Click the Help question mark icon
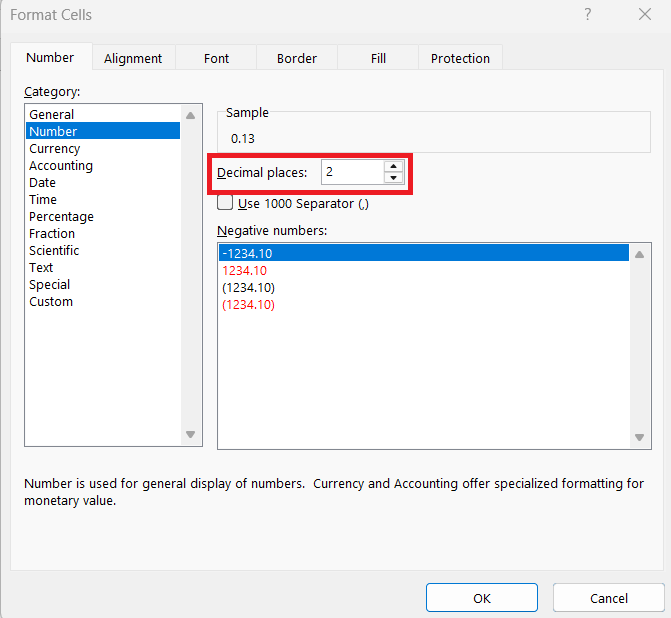The image size is (671, 618). coord(588,15)
